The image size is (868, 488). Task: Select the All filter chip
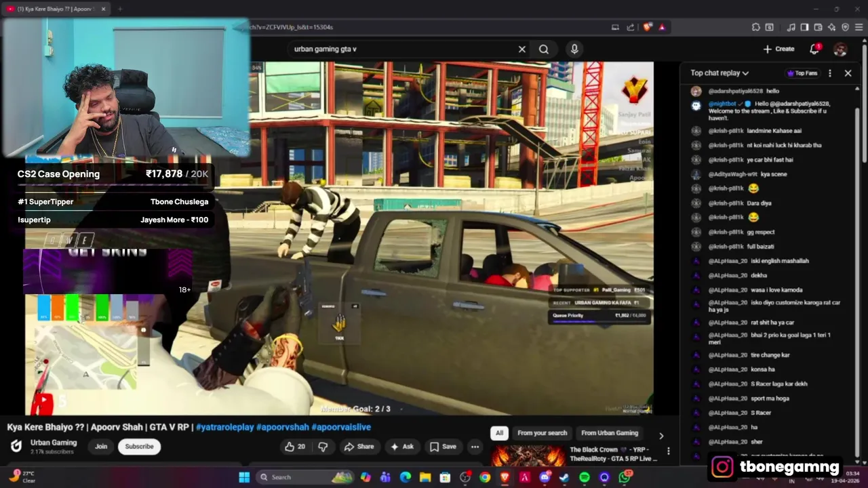499,433
